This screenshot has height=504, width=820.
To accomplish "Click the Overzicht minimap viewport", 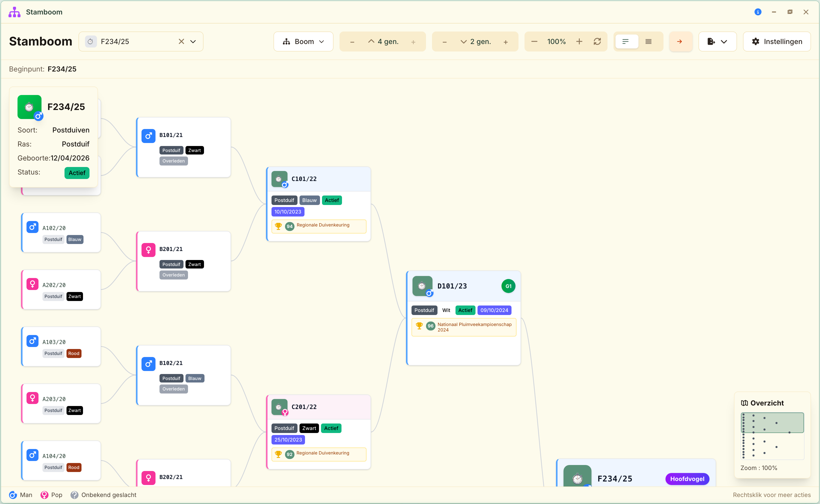I will pos(772,423).
